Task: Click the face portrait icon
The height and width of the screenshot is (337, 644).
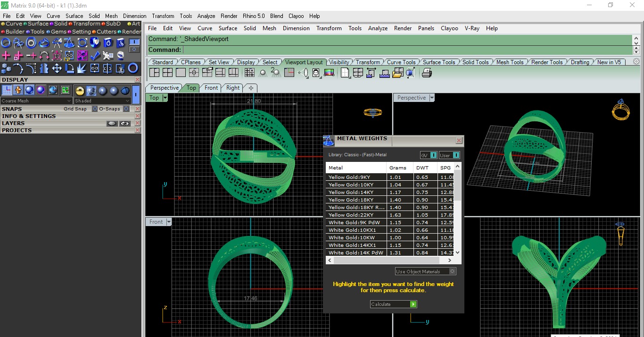Action: click(315, 73)
